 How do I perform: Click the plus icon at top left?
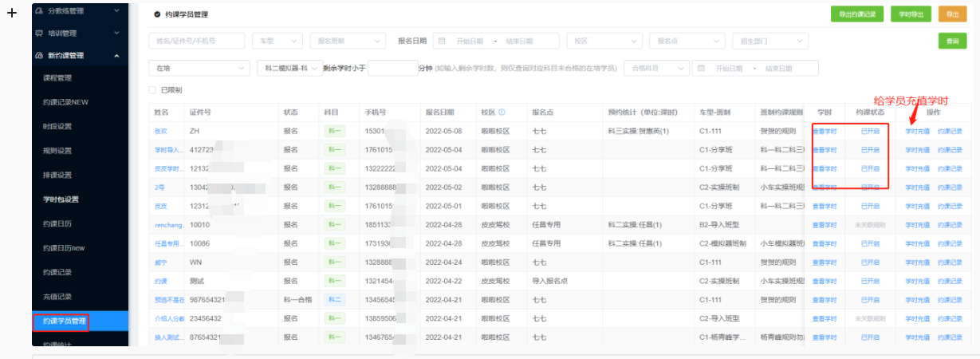pos(12,14)
